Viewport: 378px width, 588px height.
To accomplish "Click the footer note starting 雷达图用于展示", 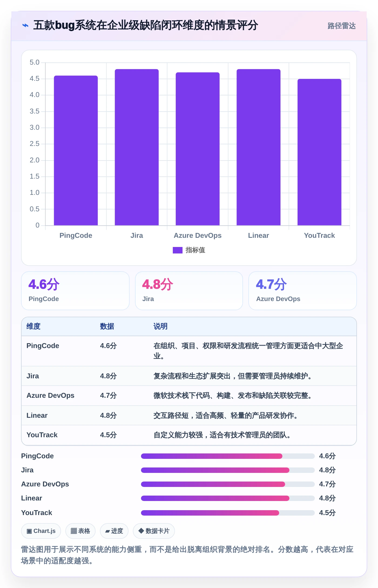I will coord(187,555).
